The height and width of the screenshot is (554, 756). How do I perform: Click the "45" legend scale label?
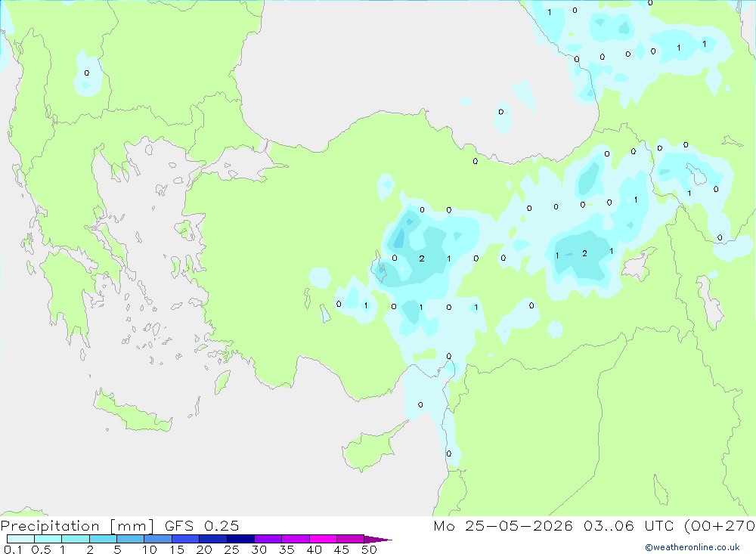pyautogui.click(x=342, y=549)
